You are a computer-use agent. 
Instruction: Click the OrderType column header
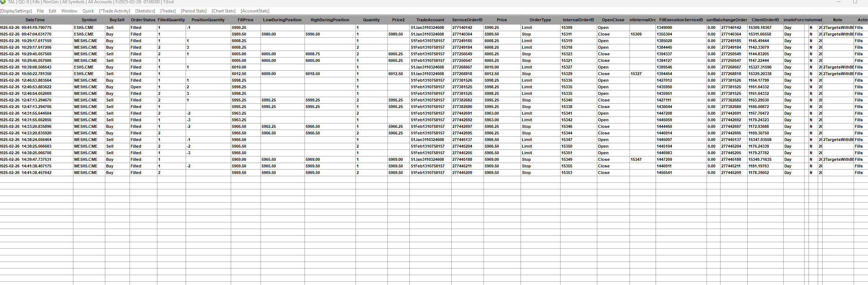tap(540, 20)
